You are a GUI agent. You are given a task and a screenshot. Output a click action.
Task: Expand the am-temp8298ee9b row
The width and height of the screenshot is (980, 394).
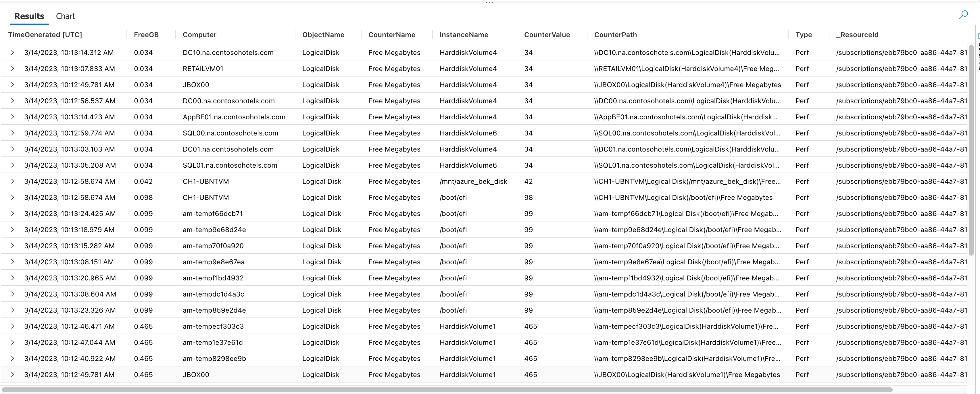click(13, 359)
